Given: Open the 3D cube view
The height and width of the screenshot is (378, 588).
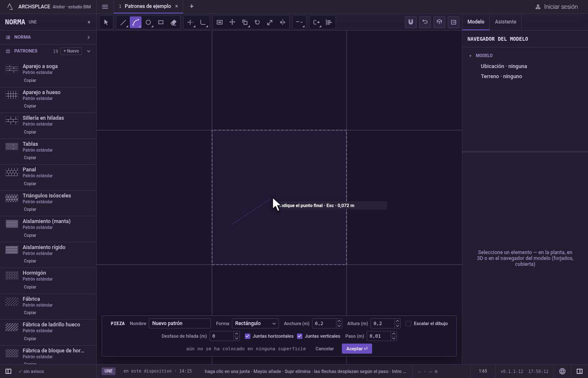Looking at the screenshot, I should (x=439, y=22).
